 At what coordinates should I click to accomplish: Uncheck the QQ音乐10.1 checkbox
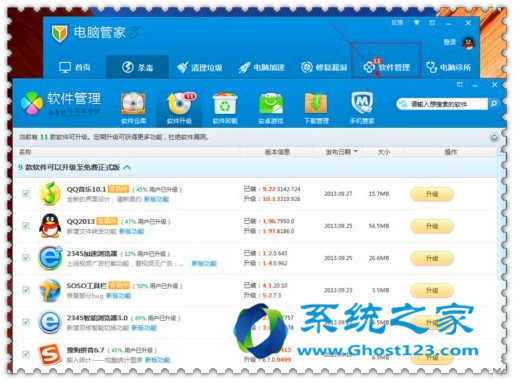pyautogui.click(x=26, y=193)
